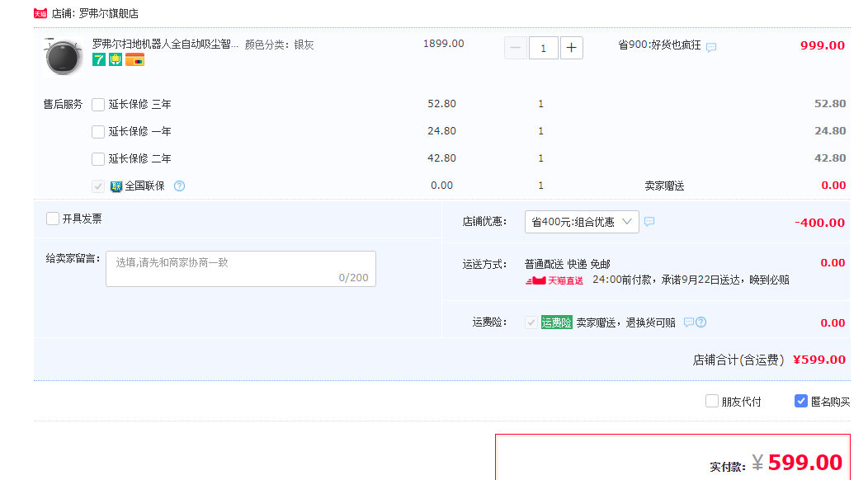Click the 999.00 item subtotal
868x480 pixels.
pyautogui.click(x=823, y=45)
